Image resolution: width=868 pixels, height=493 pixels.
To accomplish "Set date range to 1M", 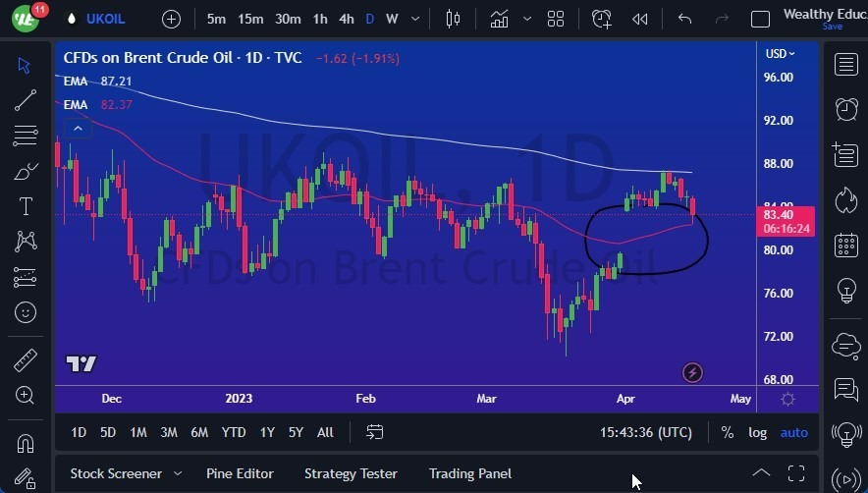I will coord(138,433).
